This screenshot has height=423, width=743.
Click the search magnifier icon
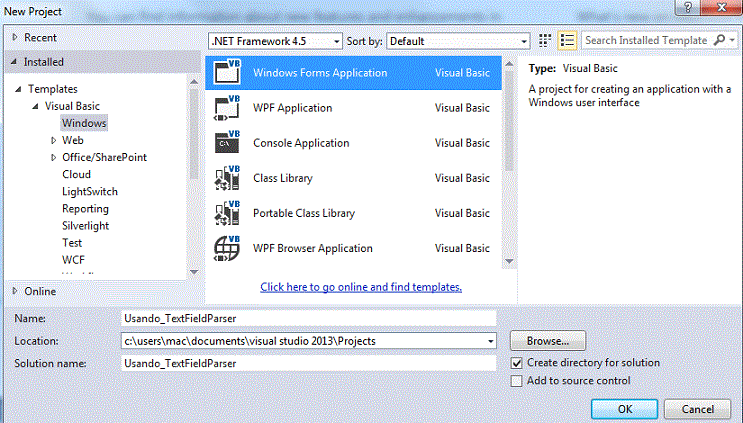pyautogui.click(x=719, y=40)
